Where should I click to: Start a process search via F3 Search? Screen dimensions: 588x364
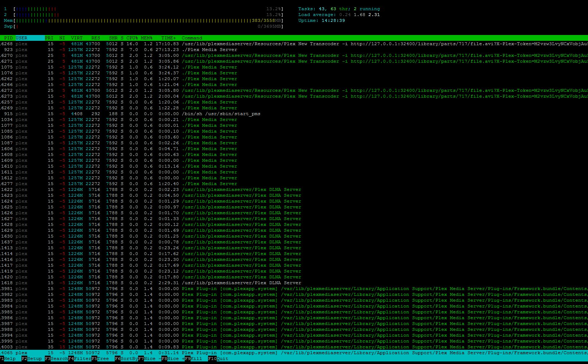coord(56,359)
